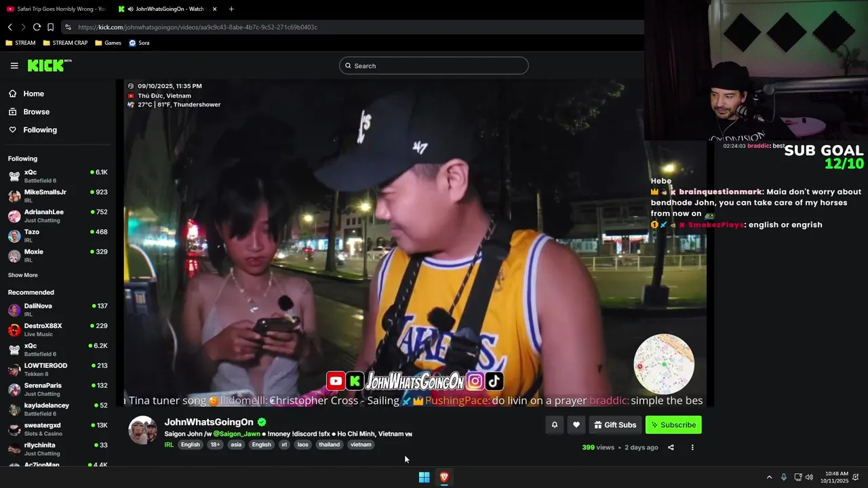Screen dimensions: 868x488
Task: Click JohnWhatsGoingOn profile avatar
Action: click(143, 430)
